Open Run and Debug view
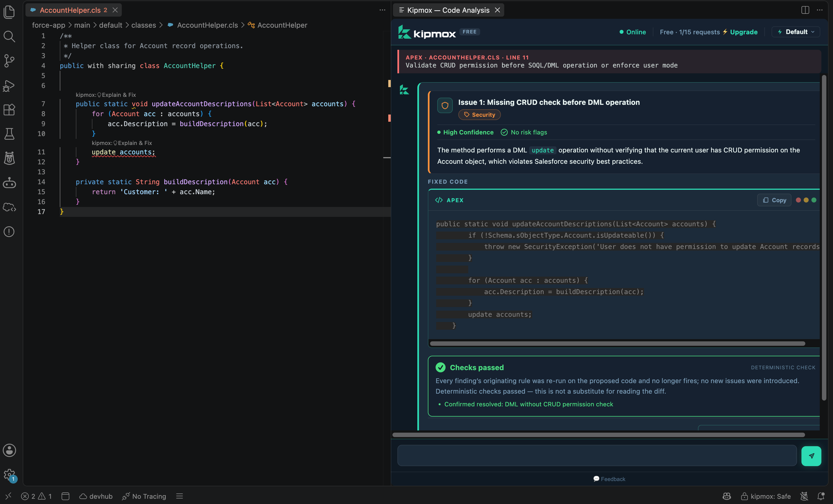Image resolution: width=833 pixels, height=504 pixels. [9, 86]
